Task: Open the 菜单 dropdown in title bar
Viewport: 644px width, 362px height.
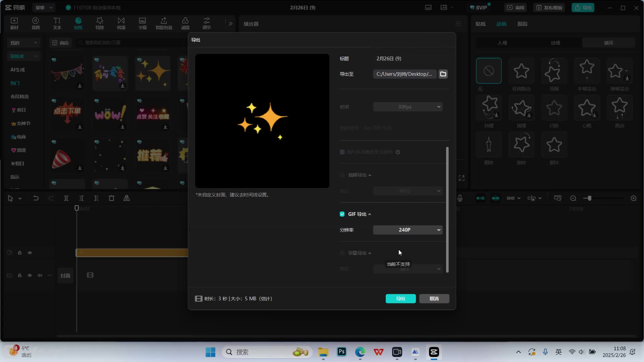Action: click(44, 7)
